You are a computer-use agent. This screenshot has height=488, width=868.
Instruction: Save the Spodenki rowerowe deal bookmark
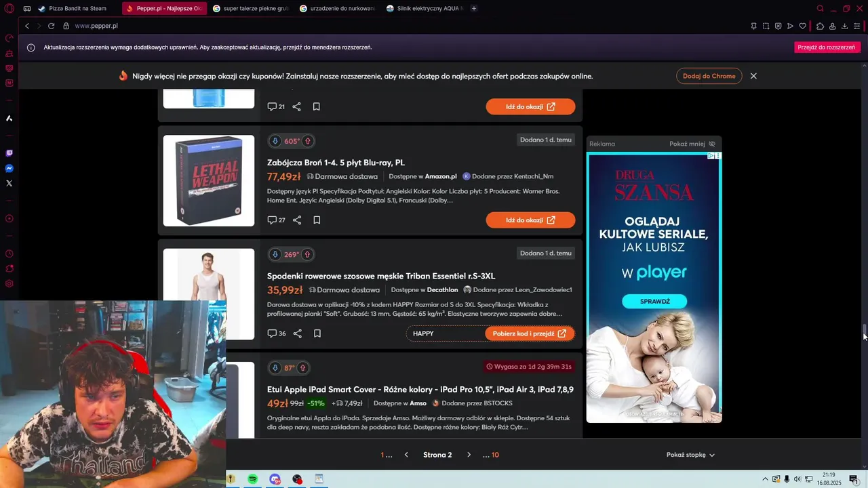point(317,333)
